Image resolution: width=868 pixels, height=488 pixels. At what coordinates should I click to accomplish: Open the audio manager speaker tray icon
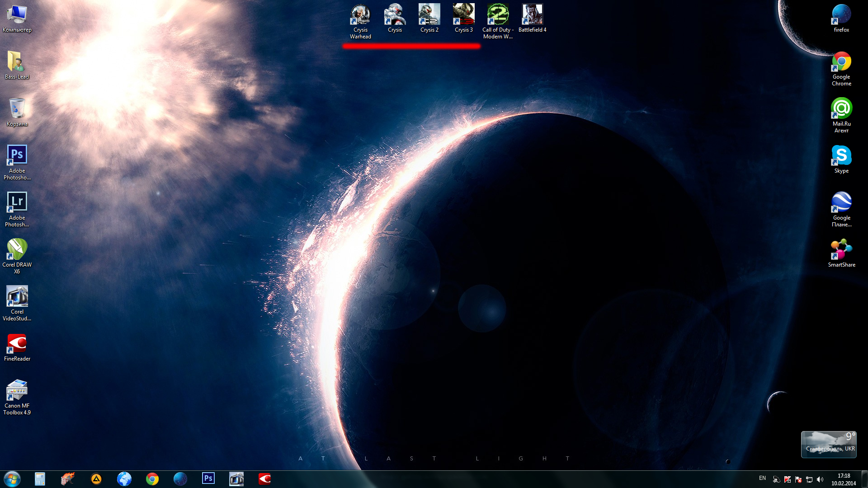pyautogui.click(x=777, y=479)
